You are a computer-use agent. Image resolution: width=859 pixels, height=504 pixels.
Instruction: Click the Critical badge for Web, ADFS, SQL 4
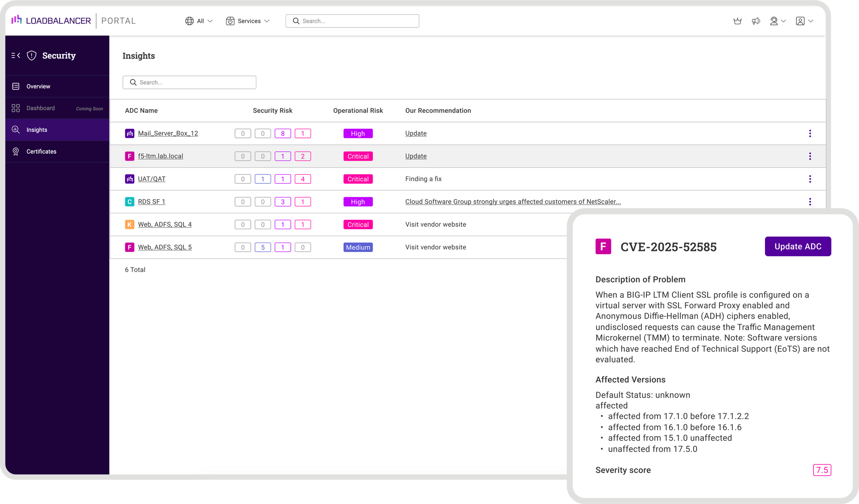pyautogui.click(x=358, y=225)
